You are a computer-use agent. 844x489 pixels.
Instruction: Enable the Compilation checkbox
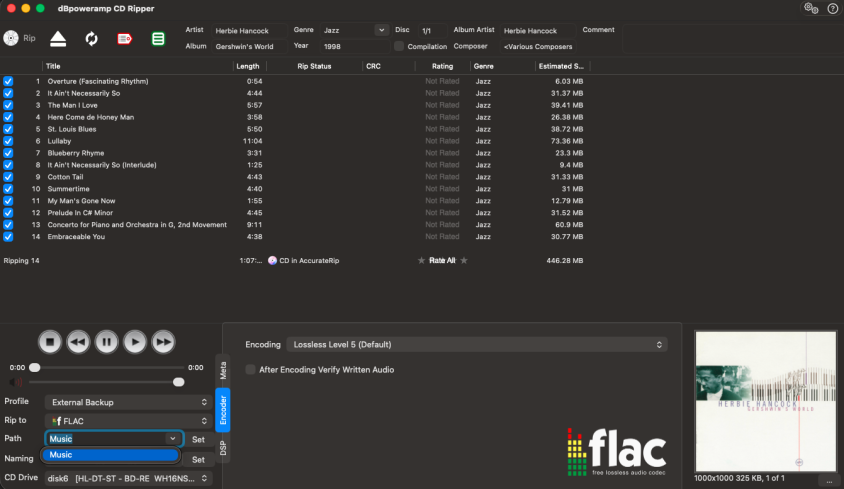[400, 46]
